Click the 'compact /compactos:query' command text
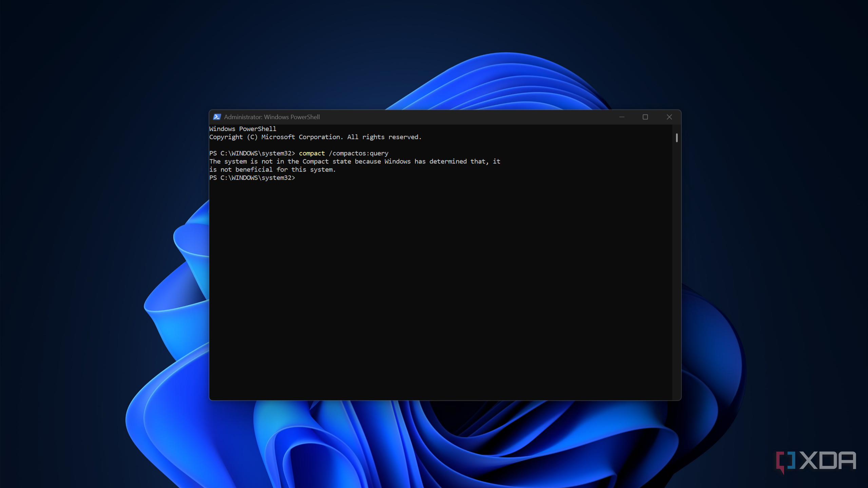 (x=343, y=153)
